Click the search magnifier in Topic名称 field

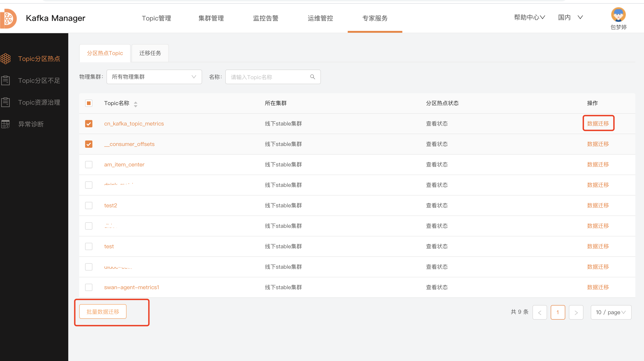pyautogui.click(x=312, y=77)
